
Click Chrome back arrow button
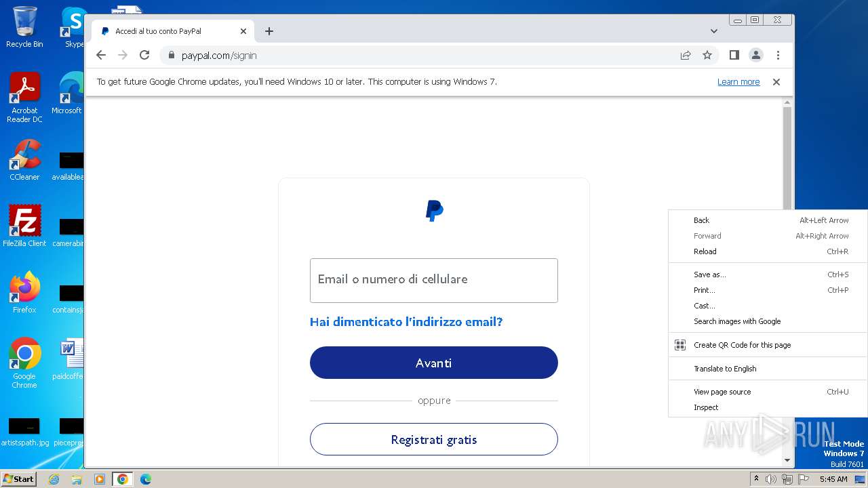(101, 56)
